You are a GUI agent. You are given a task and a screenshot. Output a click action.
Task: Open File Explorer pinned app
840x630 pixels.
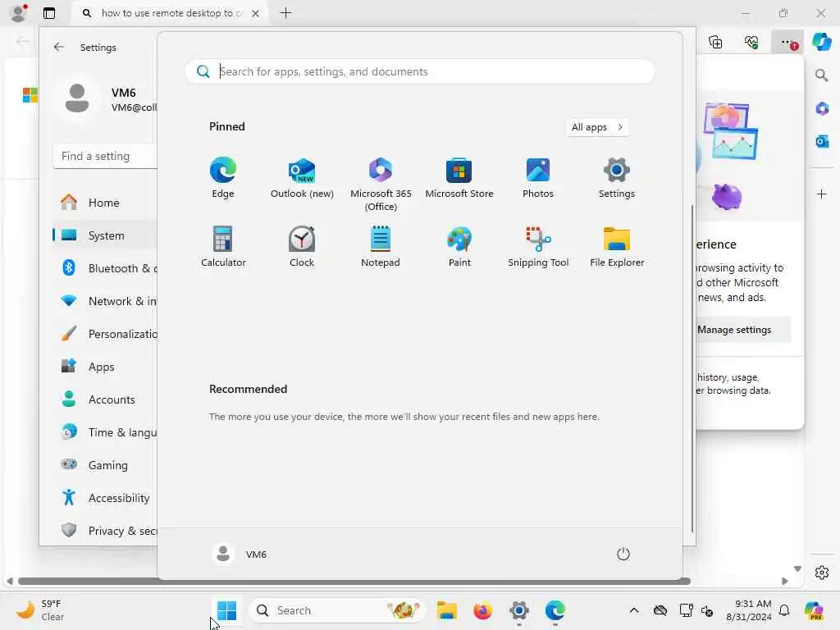[617, 246]
